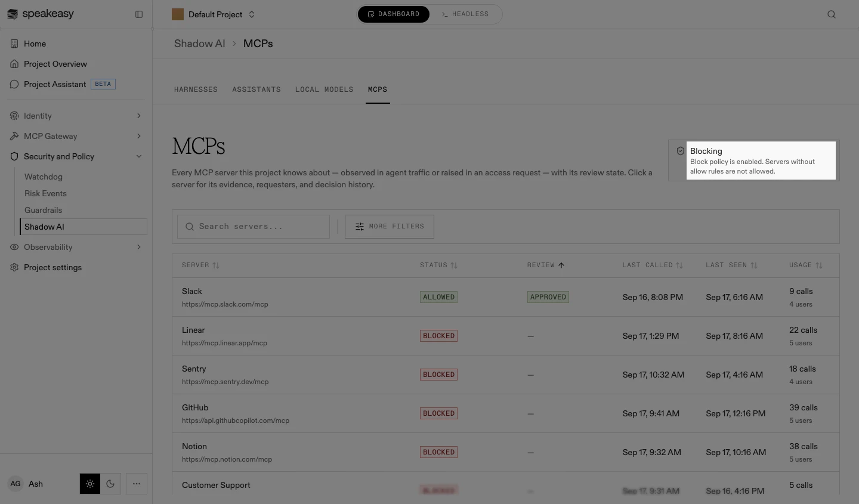Select the MCPs tab

pyautogui.click(x=378, y=89)
